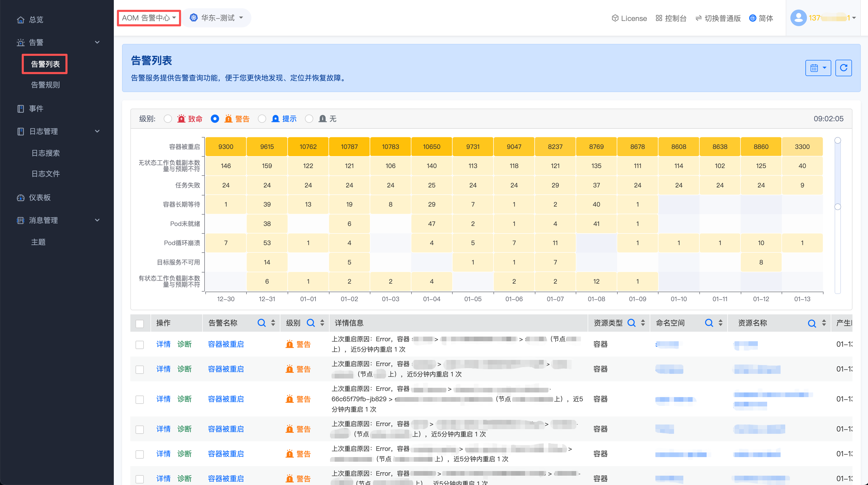Click the search icon in the 命名空间 column
The width and height of the screenshot is (868, 485).
709,323
